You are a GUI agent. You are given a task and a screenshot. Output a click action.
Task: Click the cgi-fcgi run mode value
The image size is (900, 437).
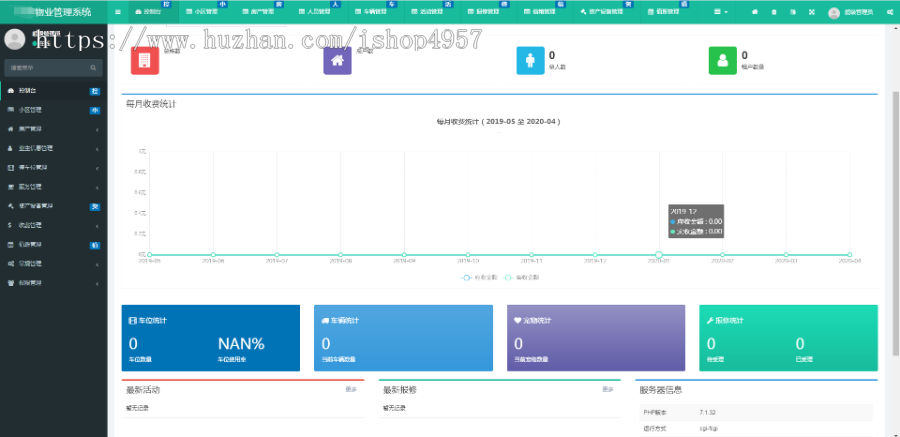[707, 428]
